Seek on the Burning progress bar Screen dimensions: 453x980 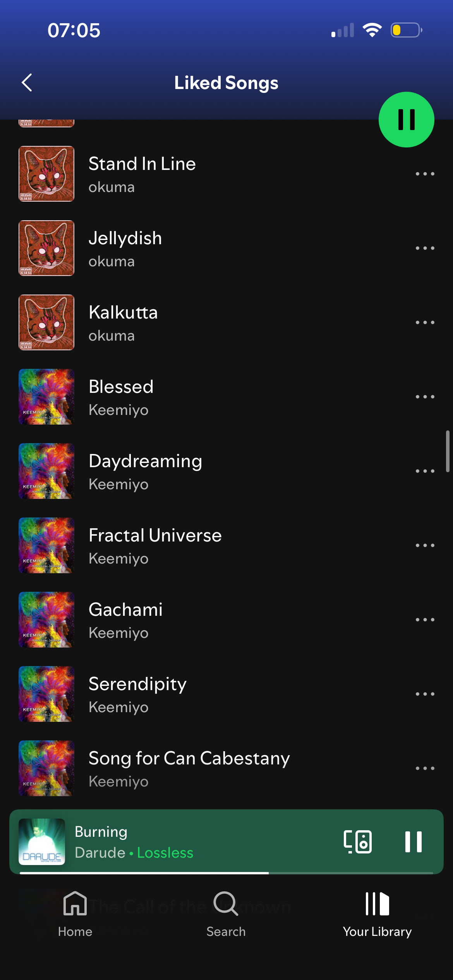point(226,873)
